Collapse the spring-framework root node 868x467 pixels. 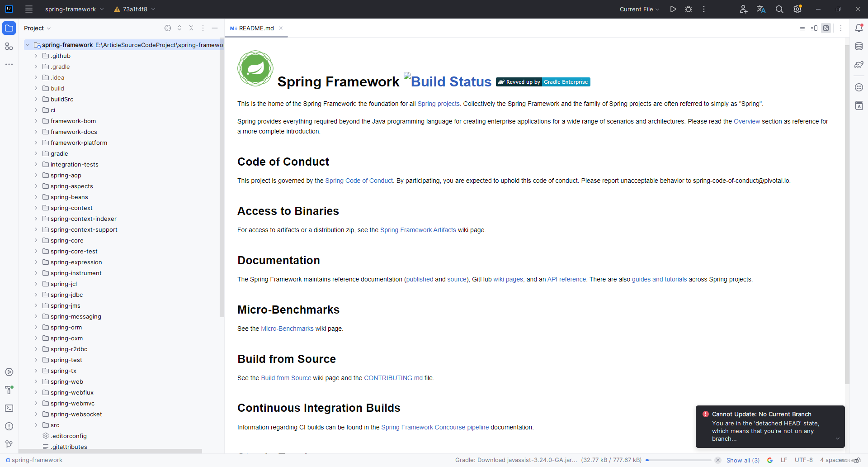click(28, 45)
